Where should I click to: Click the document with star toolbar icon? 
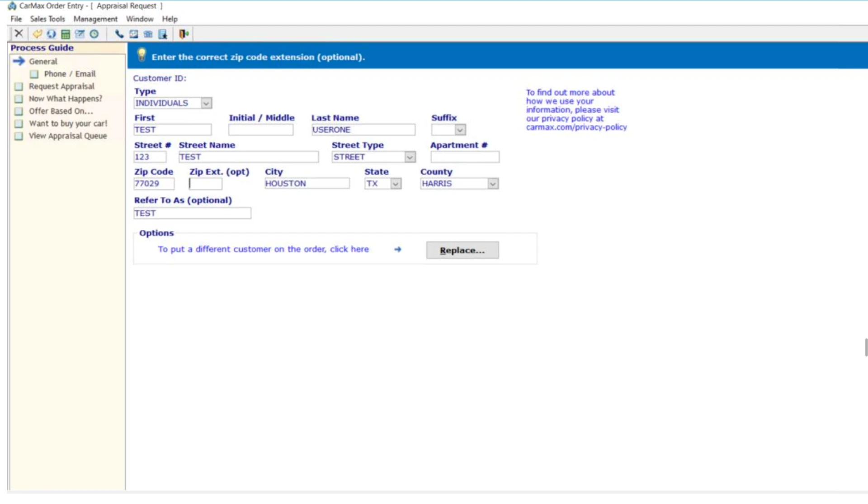tap(163, 34)
